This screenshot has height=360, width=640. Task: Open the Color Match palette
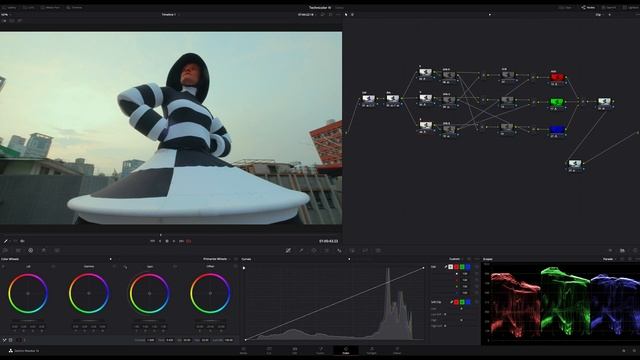tap(18, 250)
